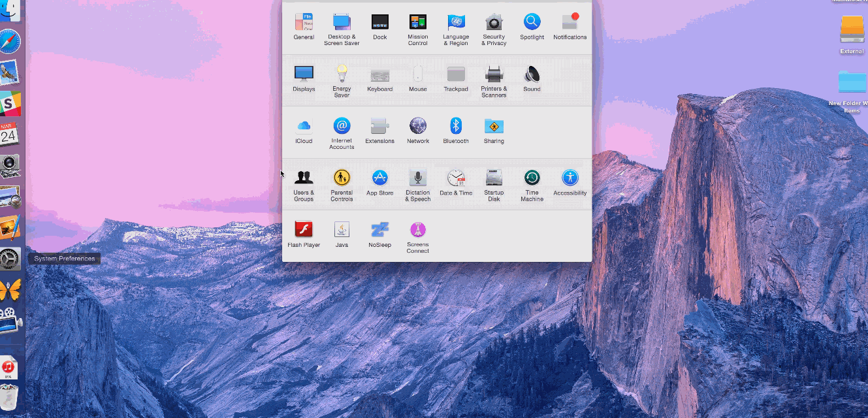The width and height of the screenshot is (868, 418).
Task: Open the Bluetooth preference pane
Action: (x=456, y=131)
